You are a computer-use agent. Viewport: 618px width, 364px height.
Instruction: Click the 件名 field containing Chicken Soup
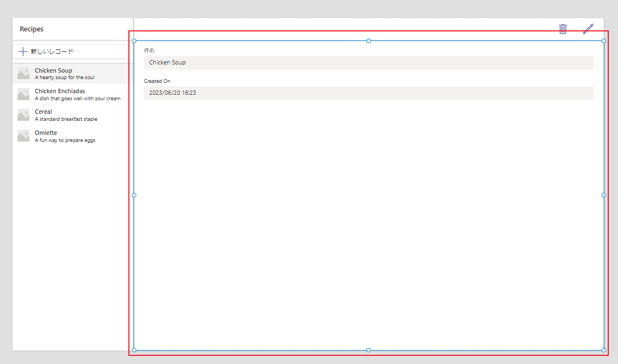tap(368, 63)
